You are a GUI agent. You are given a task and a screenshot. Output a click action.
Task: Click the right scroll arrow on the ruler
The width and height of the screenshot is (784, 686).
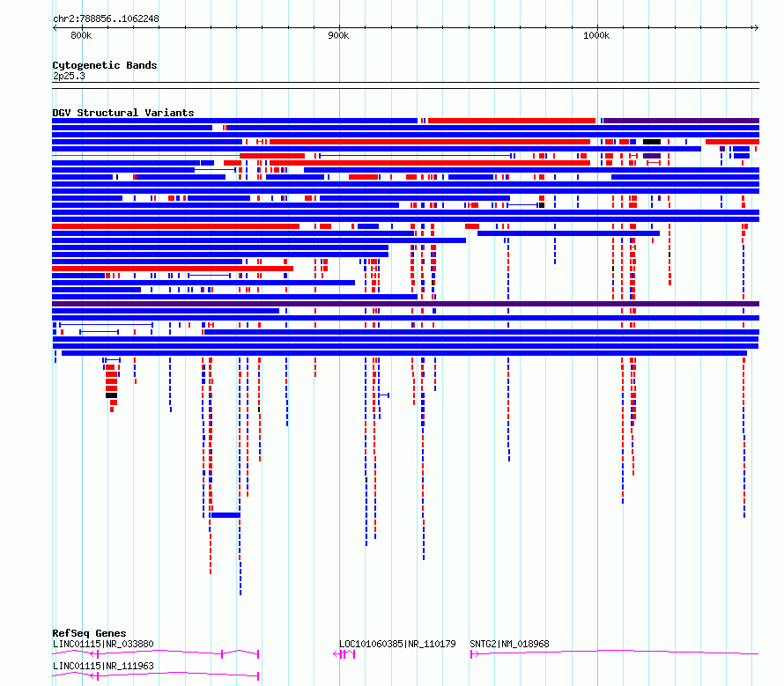[756, 28]
